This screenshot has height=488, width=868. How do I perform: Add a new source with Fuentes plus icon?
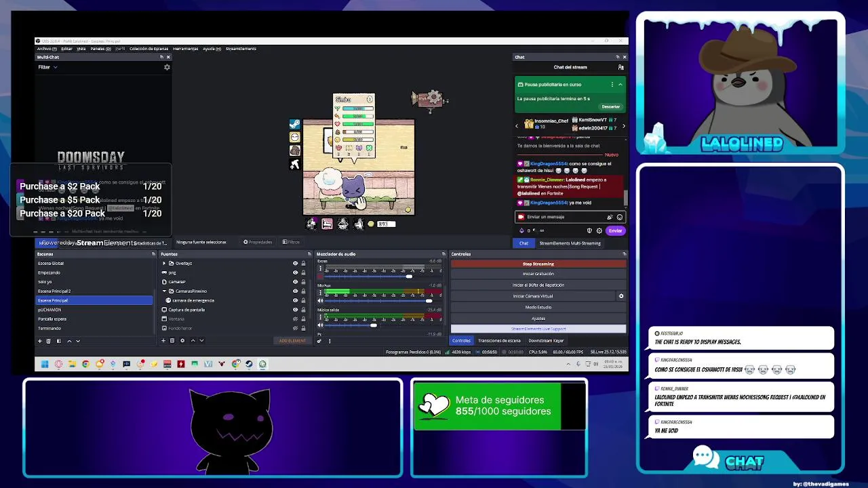163,341
